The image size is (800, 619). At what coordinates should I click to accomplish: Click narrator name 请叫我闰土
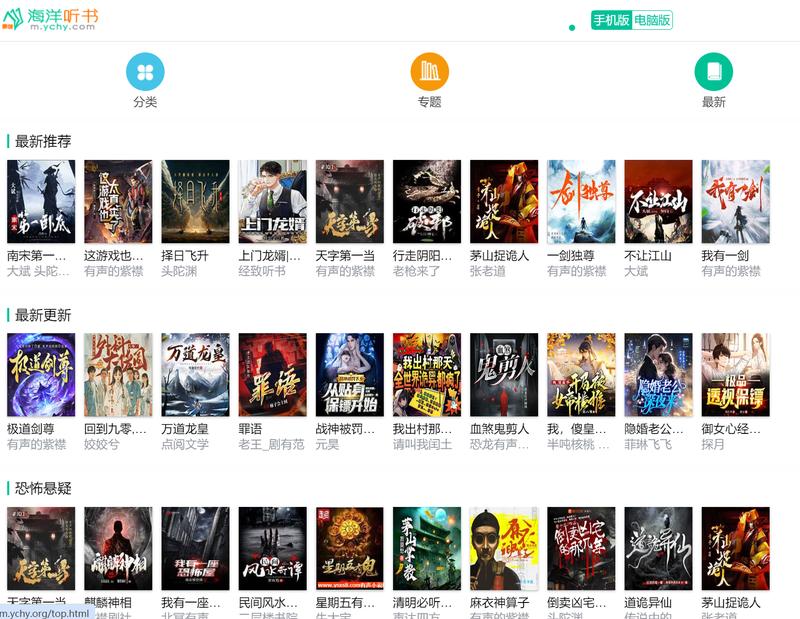pos(422,444)
